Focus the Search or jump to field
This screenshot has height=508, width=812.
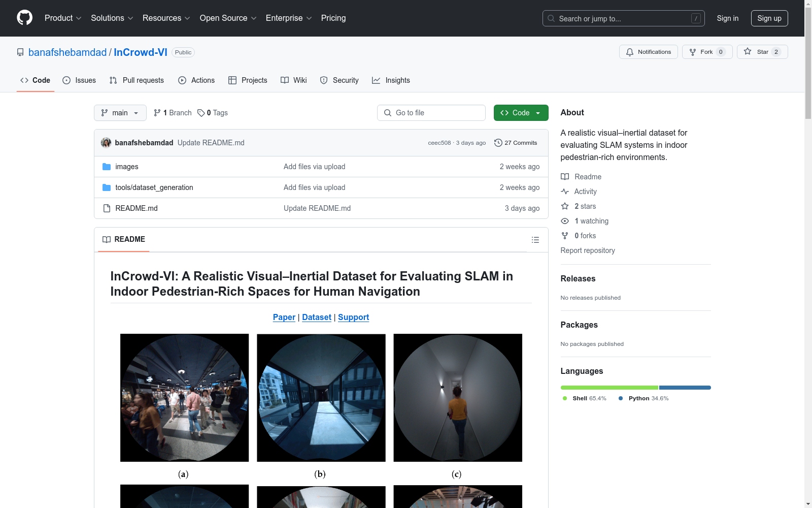coord(624,18)
